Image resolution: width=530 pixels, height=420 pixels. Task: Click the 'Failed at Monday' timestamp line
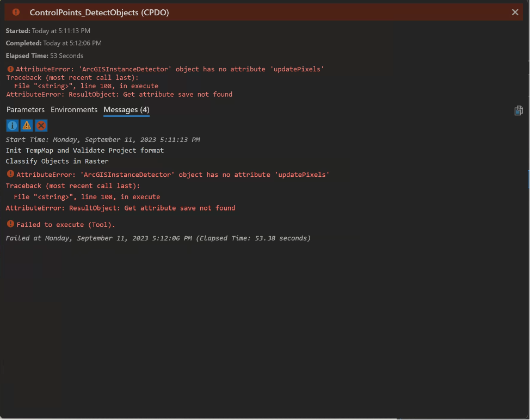(x=158, y=238)
